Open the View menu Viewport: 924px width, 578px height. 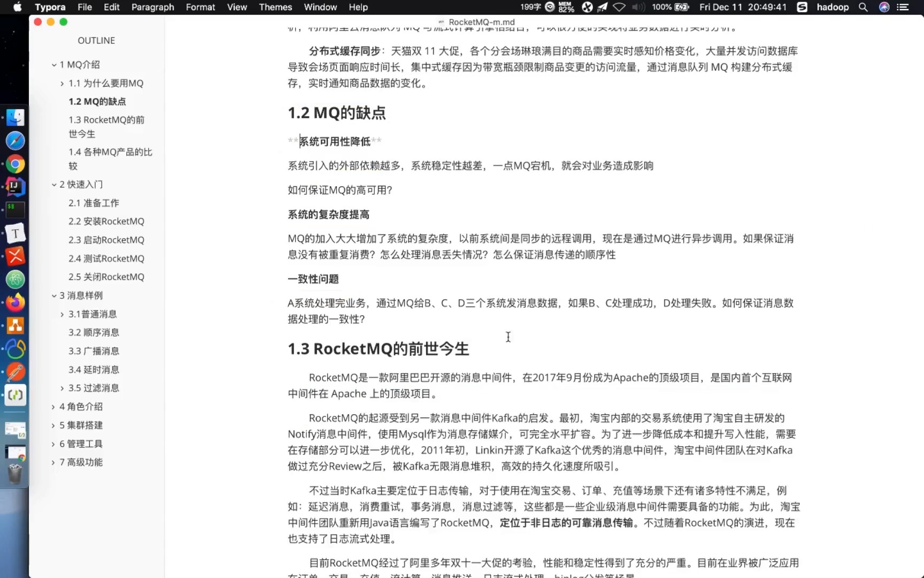(x=237, y=7)
